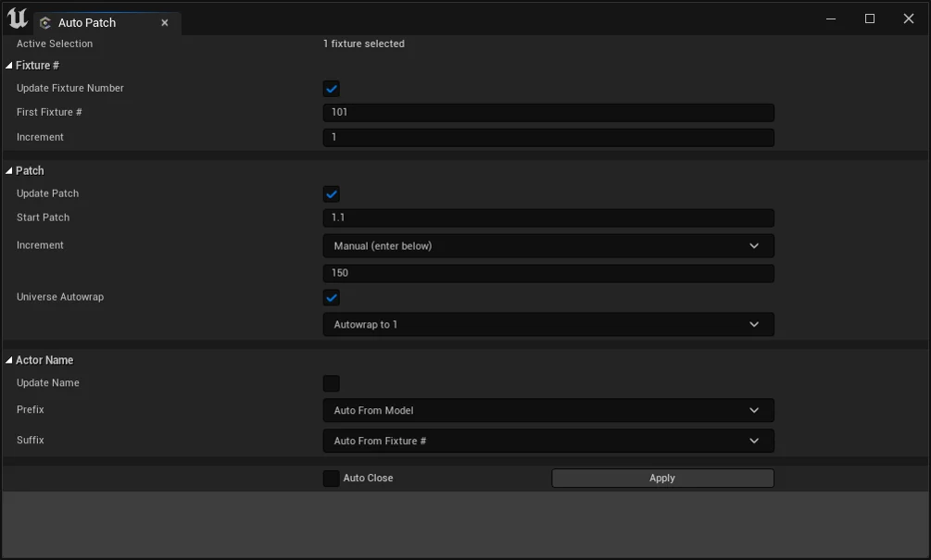
Task: Click the Start Patch input field
Action: point(547,218)
